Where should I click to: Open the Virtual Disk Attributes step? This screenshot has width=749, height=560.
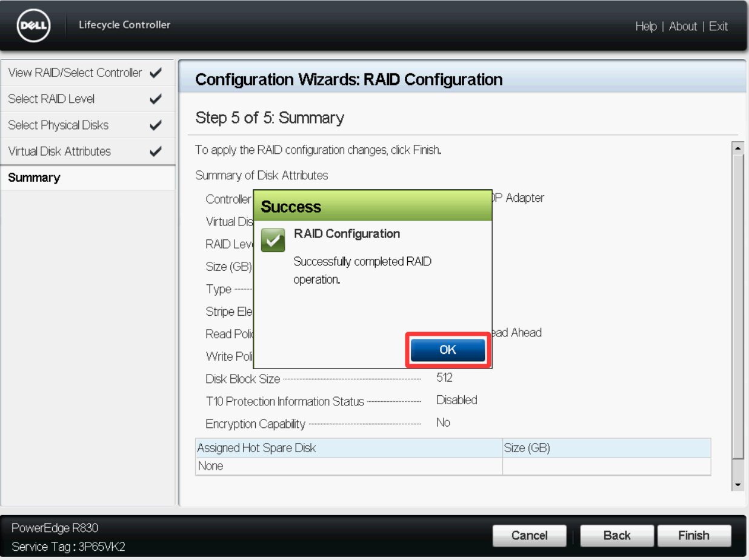tap(59, 152)
